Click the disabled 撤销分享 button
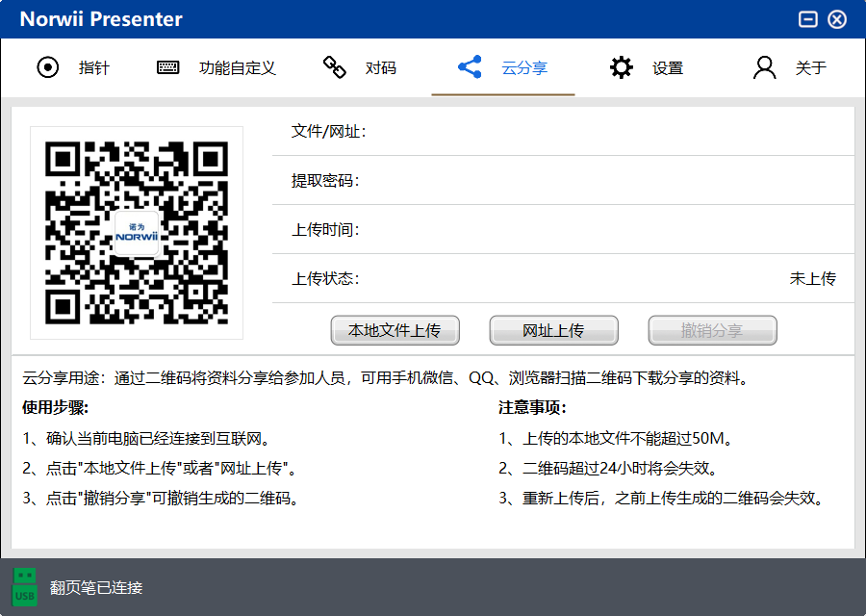 click(x=712, y=330)
